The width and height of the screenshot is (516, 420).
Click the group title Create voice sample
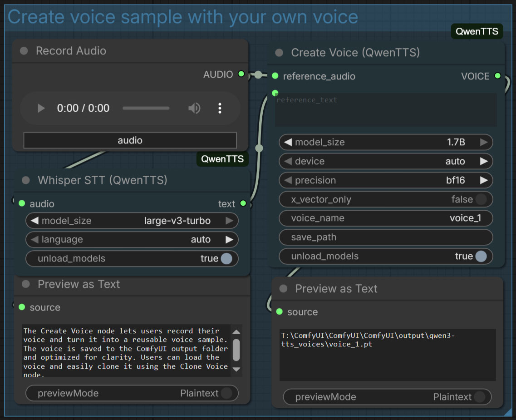183,17
